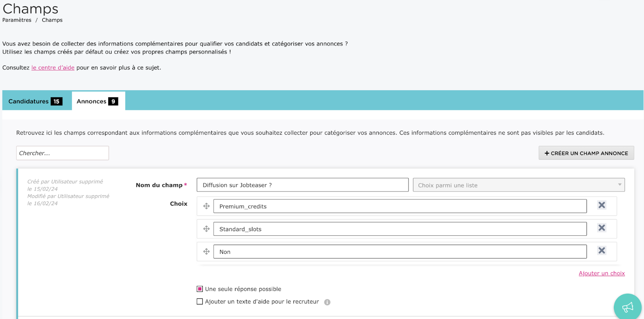This screenshot has height=319, width=644.
Task: Select the Annonces tab
Action: pyautogui.click(x=99, y=101)
